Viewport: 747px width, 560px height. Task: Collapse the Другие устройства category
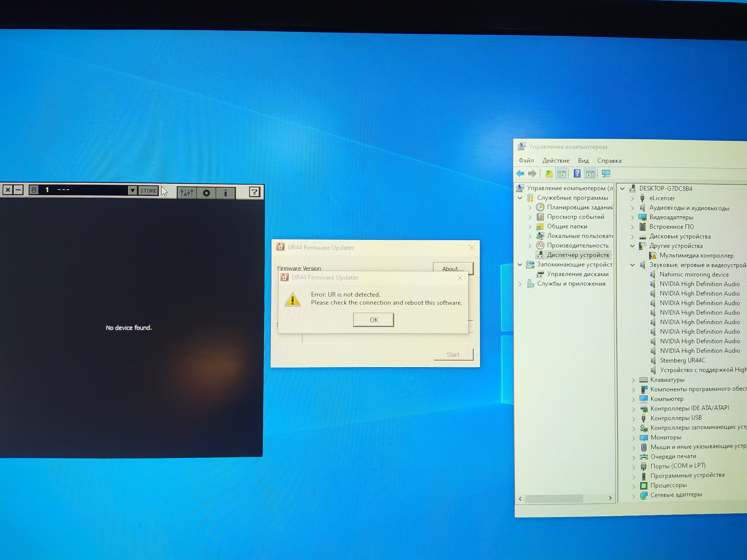click(x=632, y=246)
